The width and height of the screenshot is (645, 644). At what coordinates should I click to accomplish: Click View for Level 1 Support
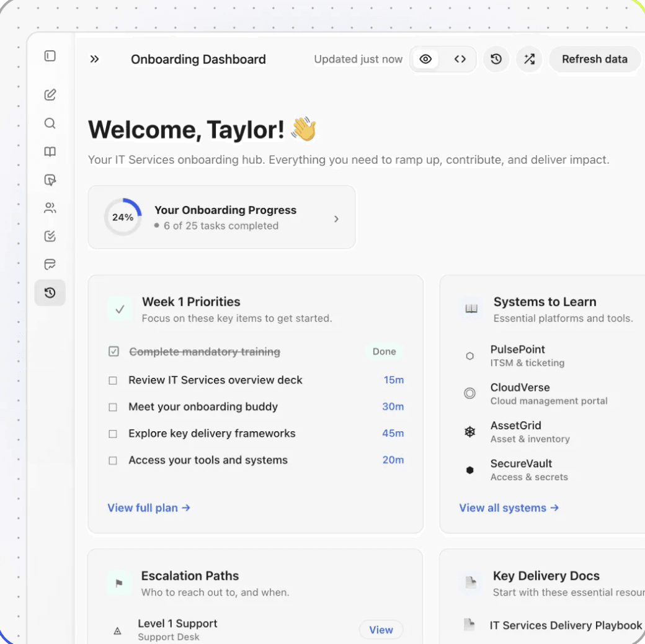click(x=381, y=630)
